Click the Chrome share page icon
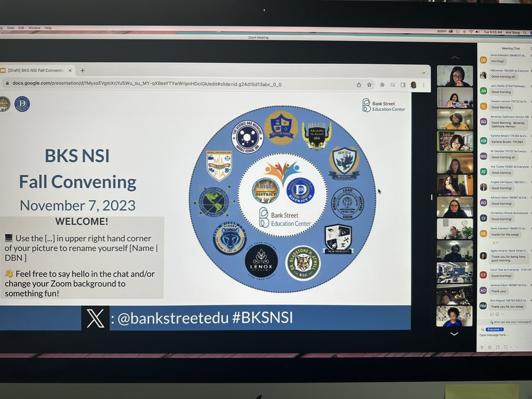The image size is (532, 399). (x=359, y=85)
